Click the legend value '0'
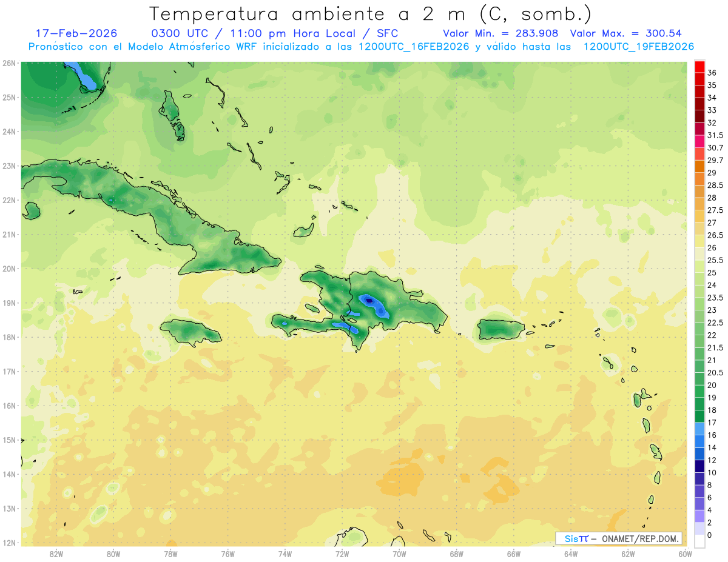Viewport: 728px width, 562px height. (x=710, y=535)
